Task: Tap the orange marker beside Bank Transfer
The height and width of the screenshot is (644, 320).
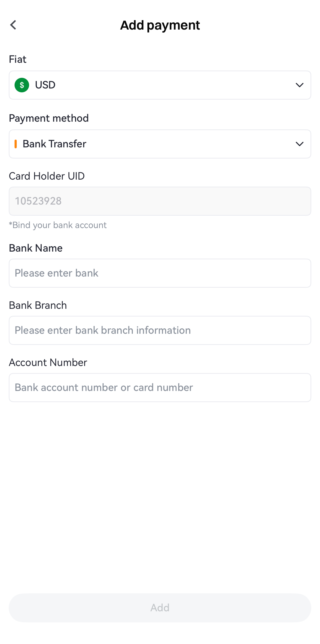Action: click(16, 144)
